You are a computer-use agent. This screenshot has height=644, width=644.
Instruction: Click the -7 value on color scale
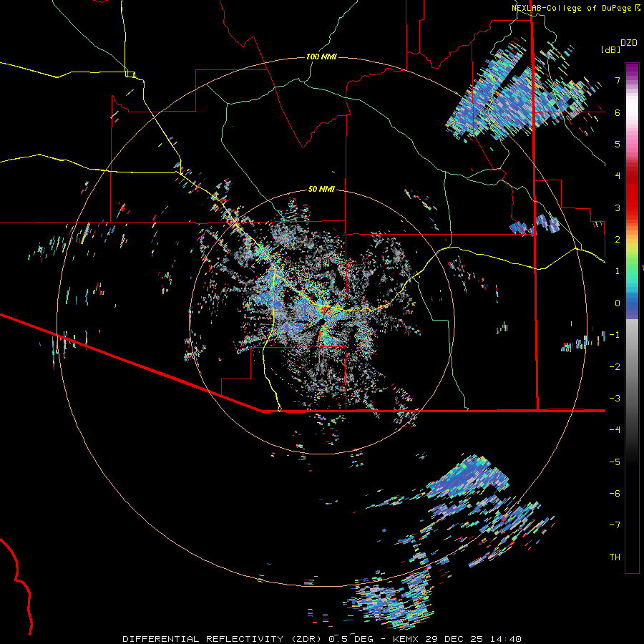(x=615, y=525)
